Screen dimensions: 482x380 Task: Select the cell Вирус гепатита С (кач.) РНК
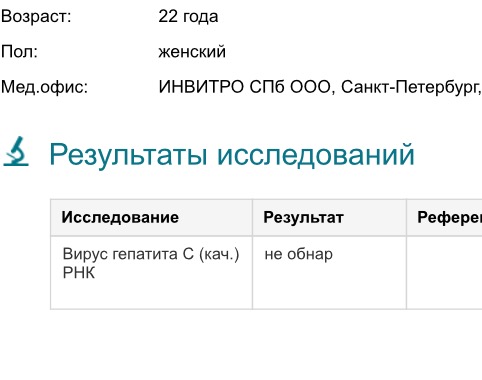[152, 273]
